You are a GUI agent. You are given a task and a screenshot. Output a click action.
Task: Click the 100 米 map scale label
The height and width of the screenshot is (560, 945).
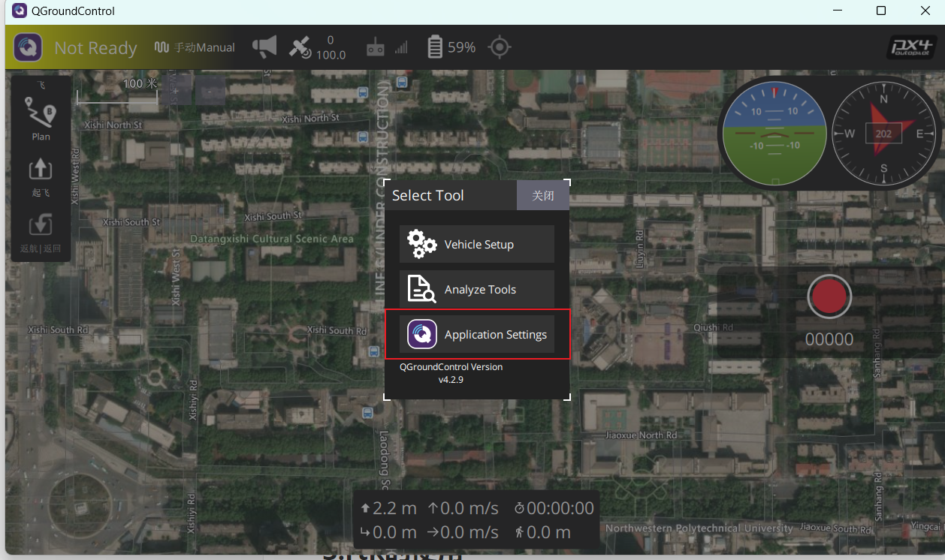[140, 83]
